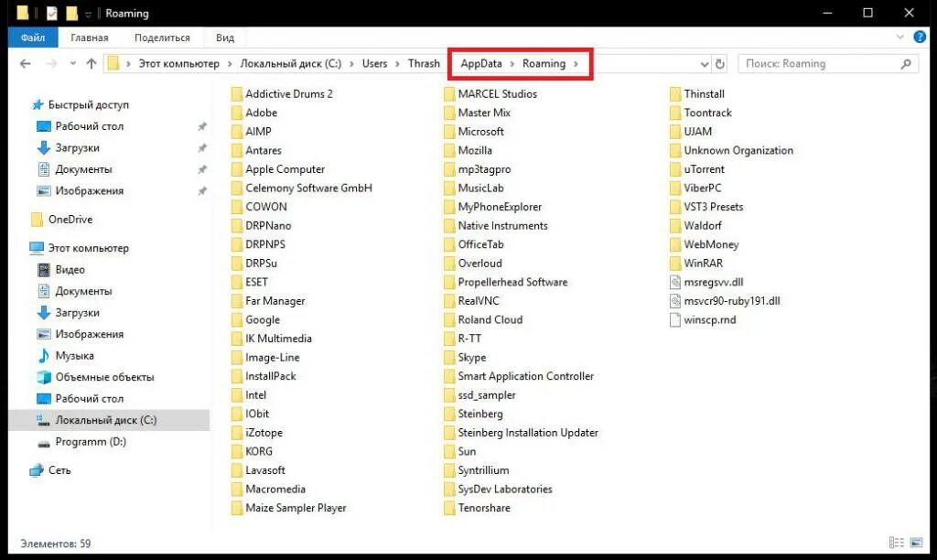Switch to the Главная ribbon tab

[90, 37]
